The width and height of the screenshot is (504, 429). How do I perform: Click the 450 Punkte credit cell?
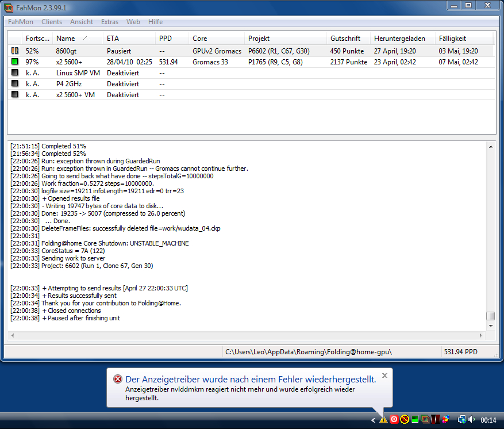(x=347, y=51)
